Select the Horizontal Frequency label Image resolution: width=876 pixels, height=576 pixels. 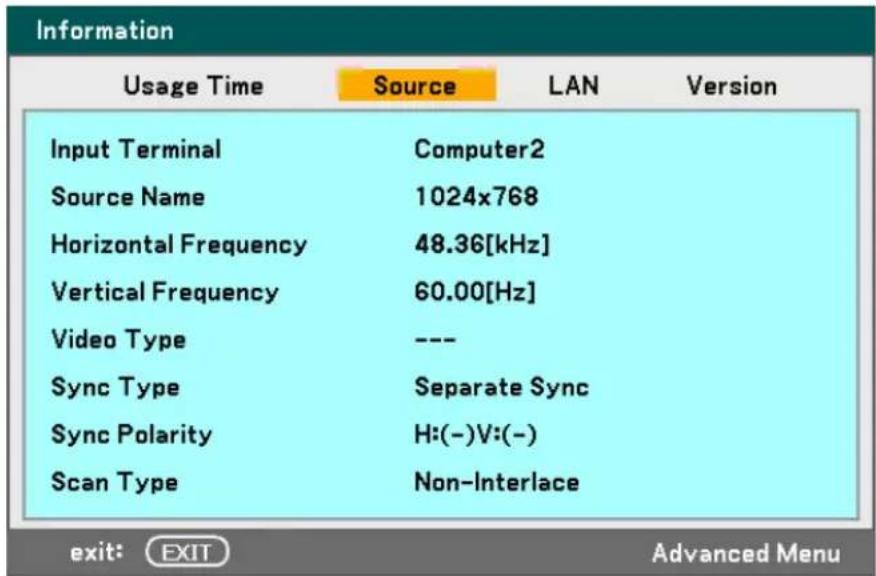(x=179, y=245)
